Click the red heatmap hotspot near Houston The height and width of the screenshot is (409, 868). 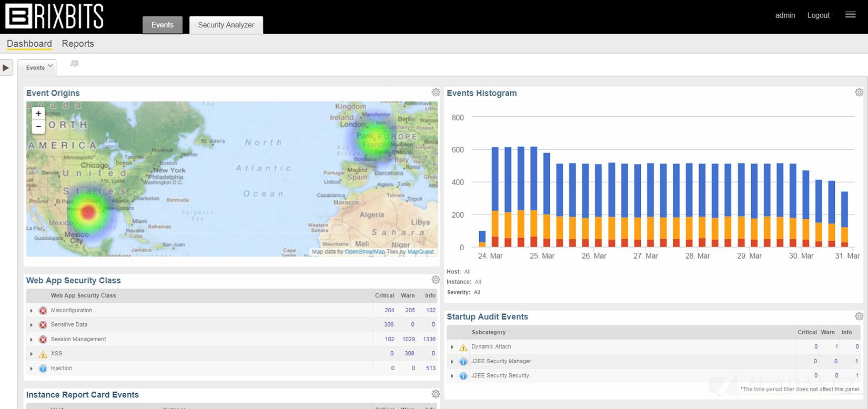coord(88,212)
